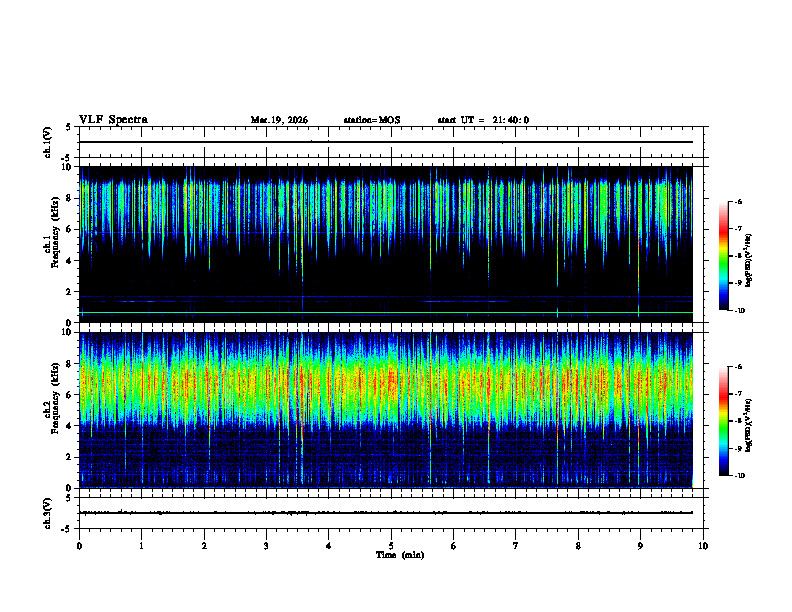Click the ch.2 spectrogram color scale bar
Viewport: 792px width, 612px height.
click(723, 421)
